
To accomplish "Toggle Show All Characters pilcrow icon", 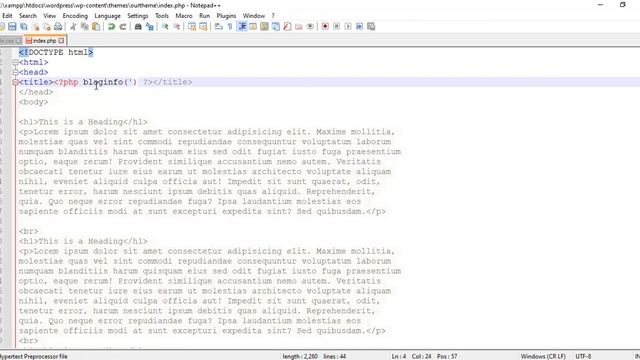I will click(x=230, y=27).
